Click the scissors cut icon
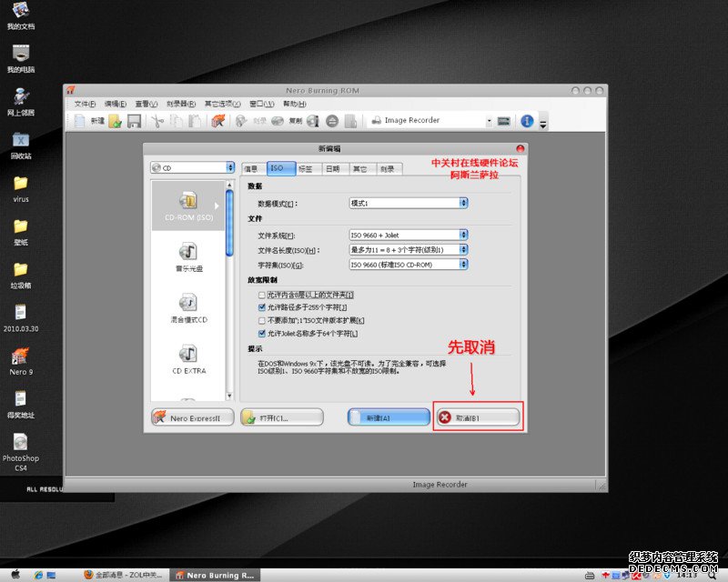 (x=157, y=122)
